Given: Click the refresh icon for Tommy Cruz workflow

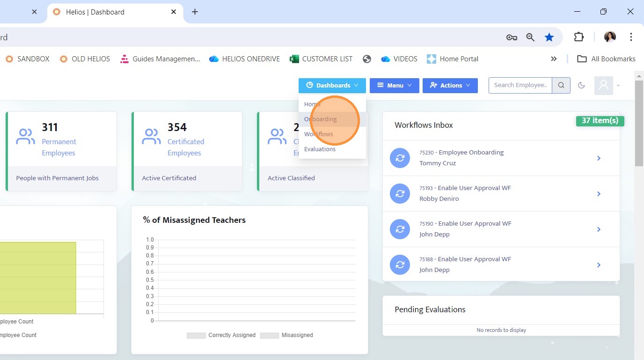Looking at the screenshot, I should click(400, 158).
